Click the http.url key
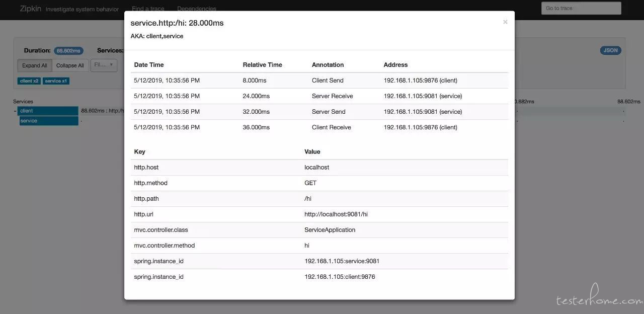 [x=143, y=214]
